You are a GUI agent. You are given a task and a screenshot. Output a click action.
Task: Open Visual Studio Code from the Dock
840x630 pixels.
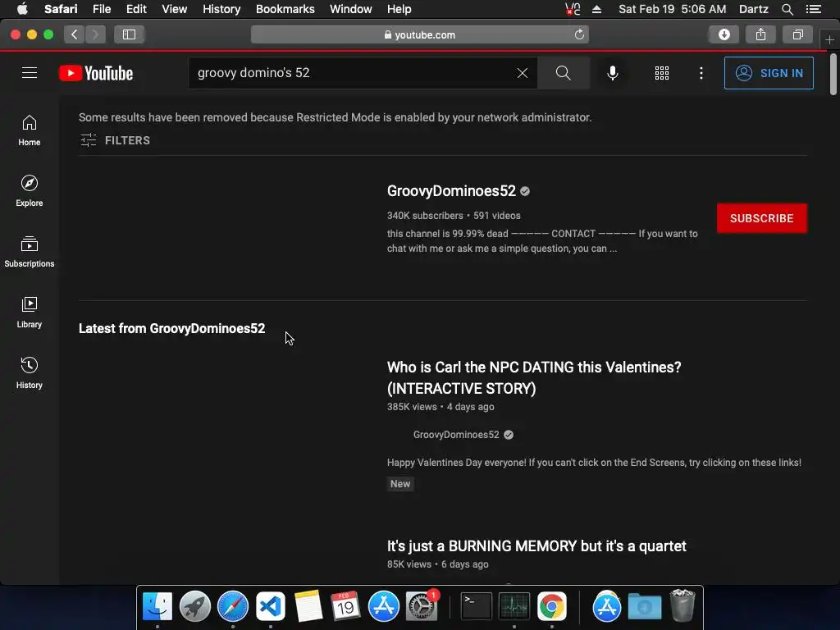tap(270, 606)
